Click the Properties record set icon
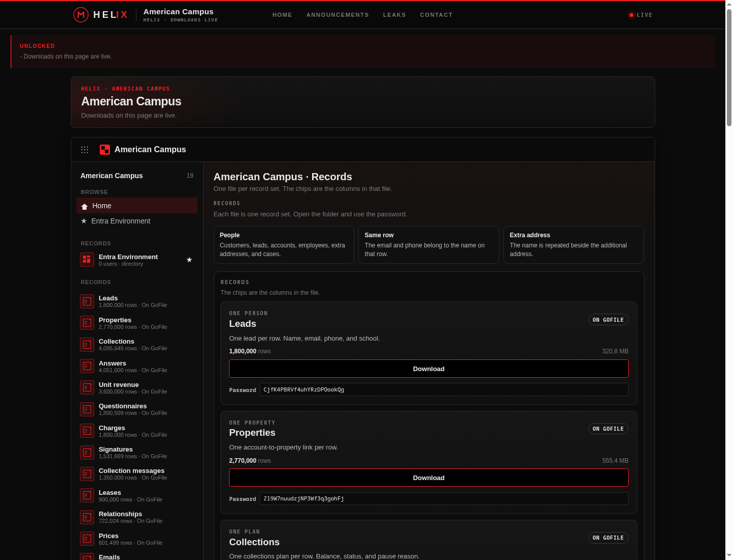 click(87, 323)
